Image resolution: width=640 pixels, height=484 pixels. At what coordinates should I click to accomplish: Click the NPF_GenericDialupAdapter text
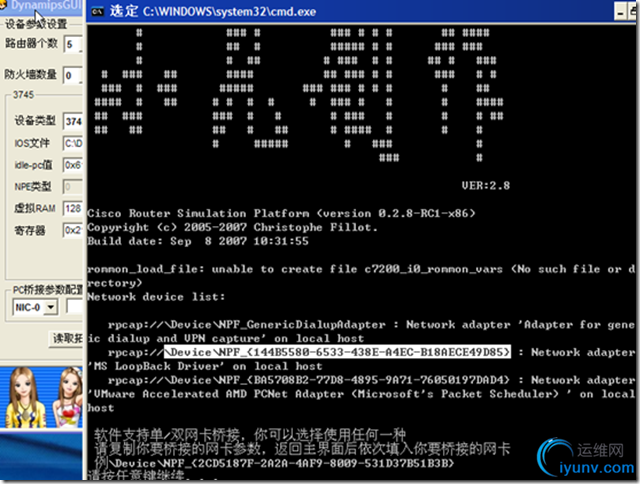click(x=302, y=325)
